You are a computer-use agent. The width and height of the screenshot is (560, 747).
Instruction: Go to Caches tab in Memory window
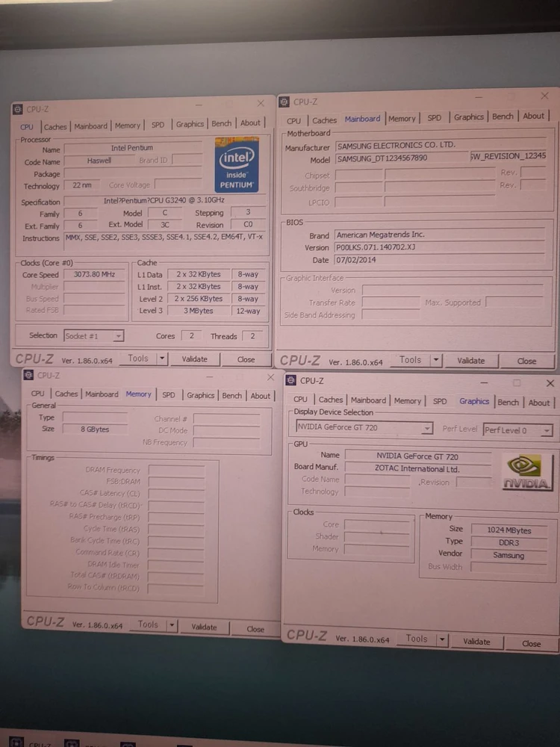tap(66, 394)
